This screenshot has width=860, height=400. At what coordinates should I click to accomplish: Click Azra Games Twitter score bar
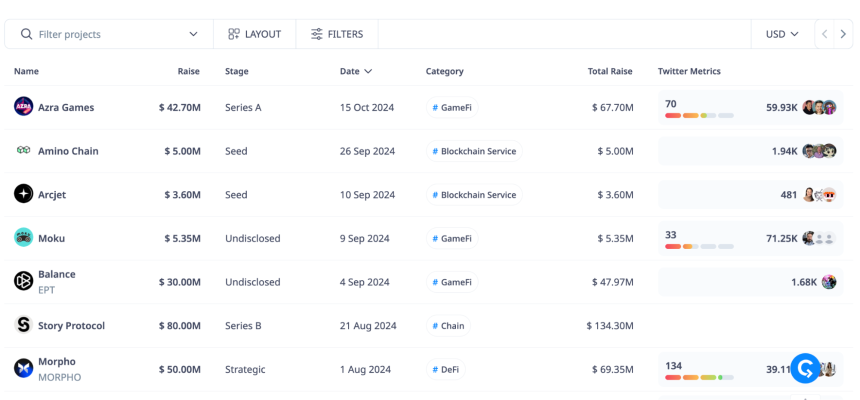tap(699, 116)
